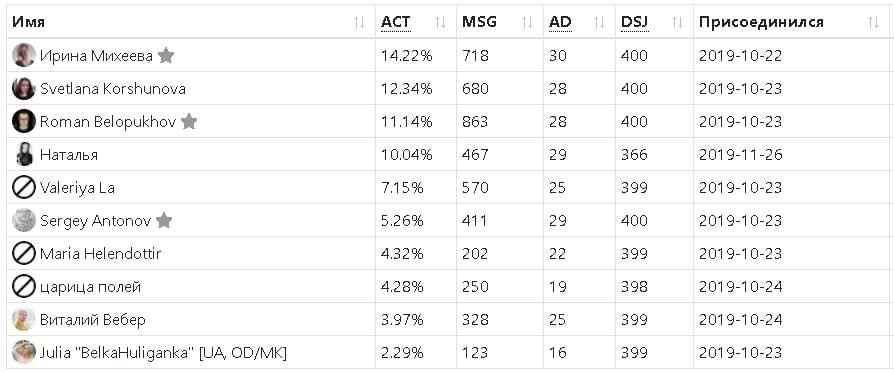Open the profile of Виталий Вебер
Image resolution: width=894 pixels, height=373 pixels.
point(92,320)
